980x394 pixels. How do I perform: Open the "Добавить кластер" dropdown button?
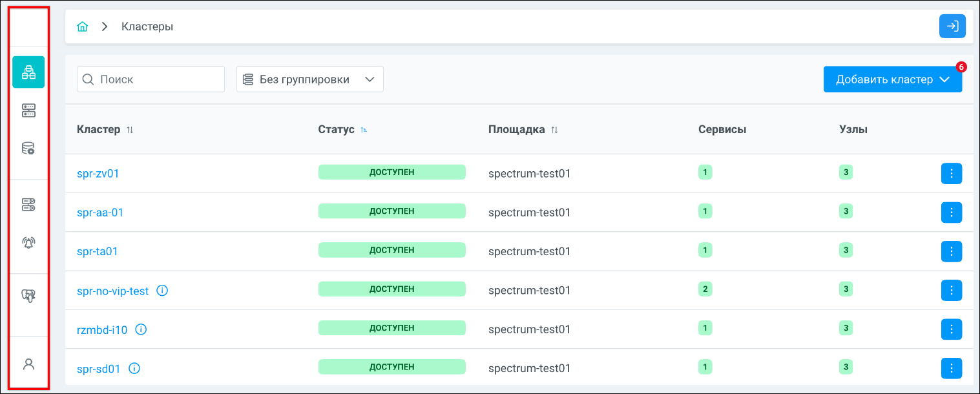(x=892, y=79)
